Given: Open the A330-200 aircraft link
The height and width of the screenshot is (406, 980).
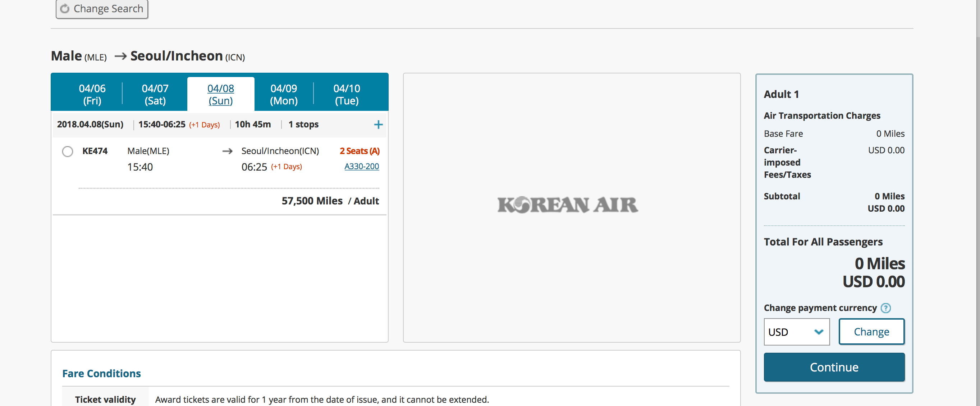Looking at the screenshot, I should click(361, 166).
